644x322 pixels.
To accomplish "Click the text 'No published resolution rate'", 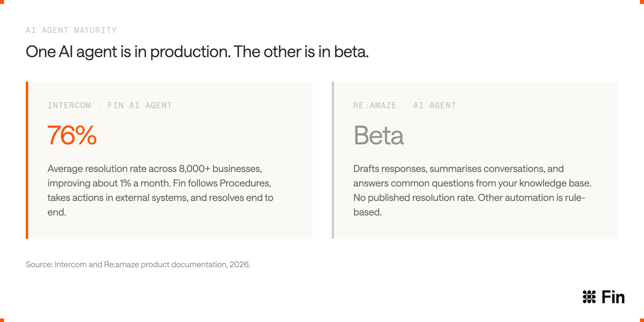I will point(414,198).
